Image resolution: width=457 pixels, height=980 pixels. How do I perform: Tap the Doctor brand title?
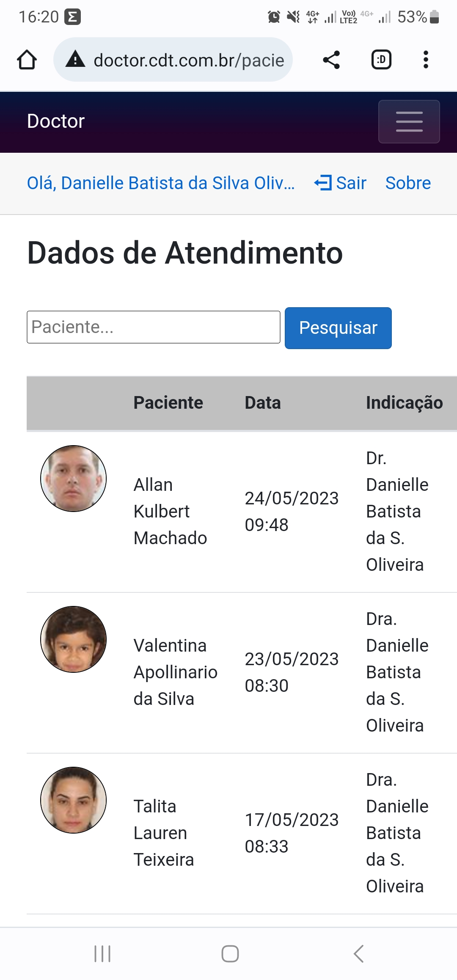[x=56, y=121]
